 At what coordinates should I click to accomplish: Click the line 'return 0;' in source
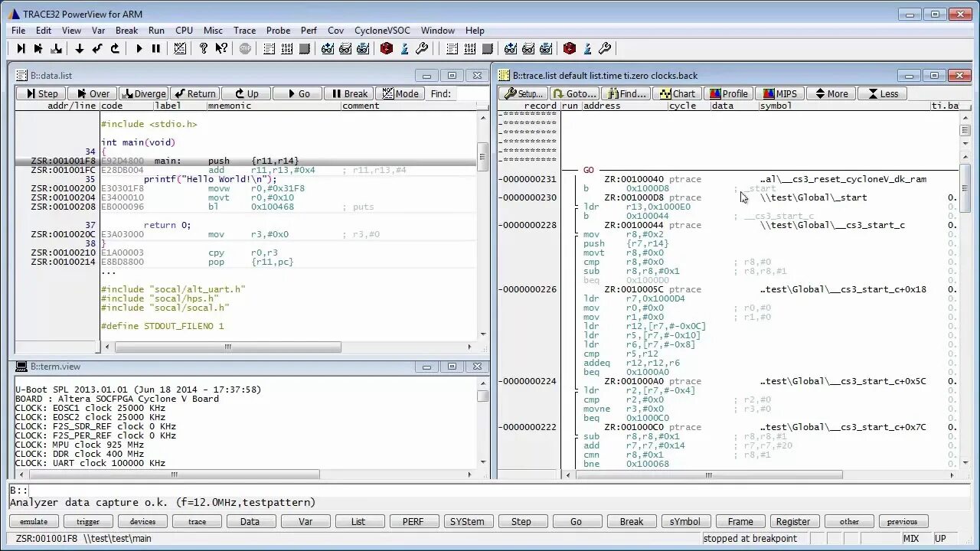(x=167, y=225)
